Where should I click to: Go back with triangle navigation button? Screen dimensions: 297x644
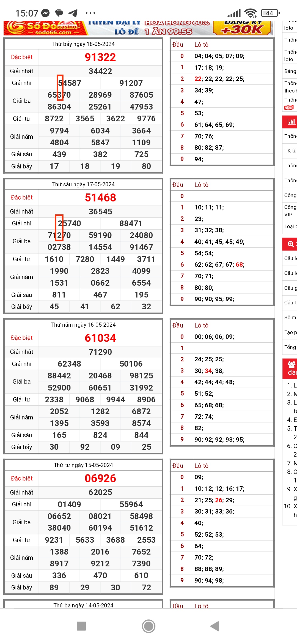(x=215, y=626)
